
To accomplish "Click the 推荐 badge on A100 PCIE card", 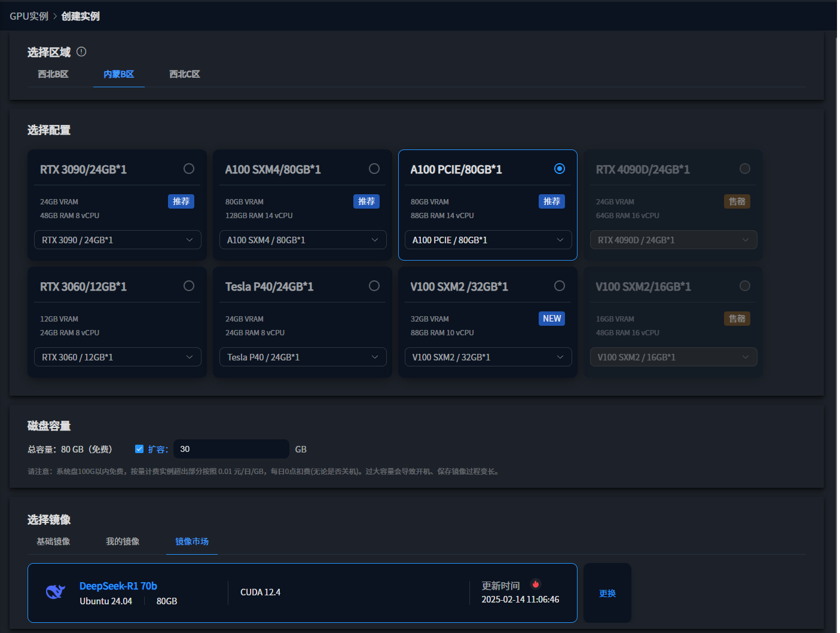I will coord(552,201).
